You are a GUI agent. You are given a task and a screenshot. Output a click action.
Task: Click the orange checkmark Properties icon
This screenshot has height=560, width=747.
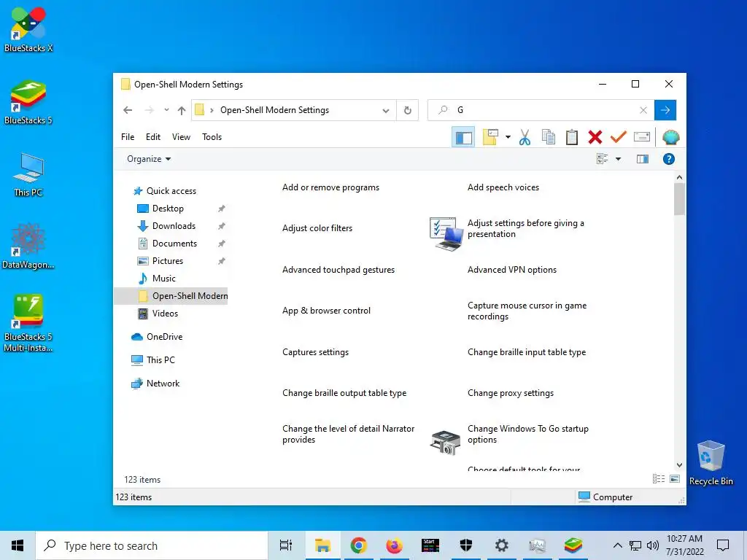coord(619,137)
